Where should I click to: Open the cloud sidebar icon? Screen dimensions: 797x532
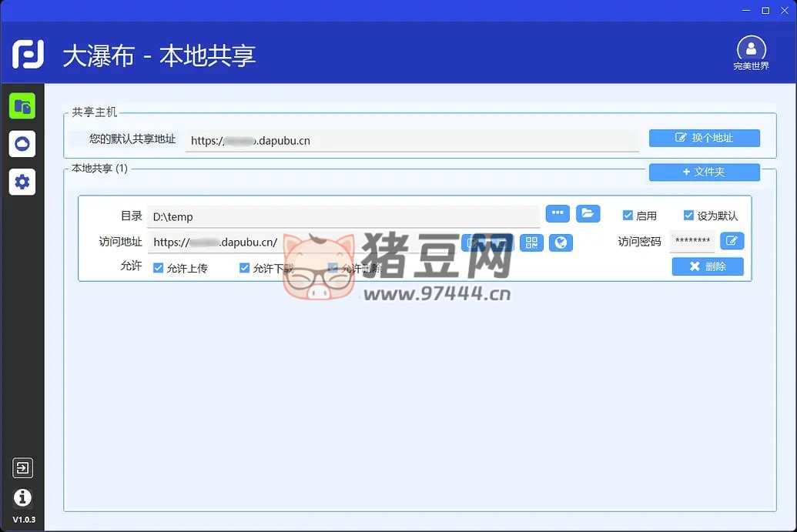point(22,144)
